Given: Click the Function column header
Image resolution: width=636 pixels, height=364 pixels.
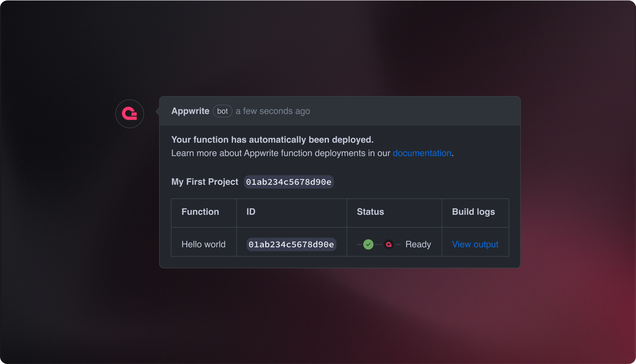Looking at the screenshot, I should click(200, 212).
